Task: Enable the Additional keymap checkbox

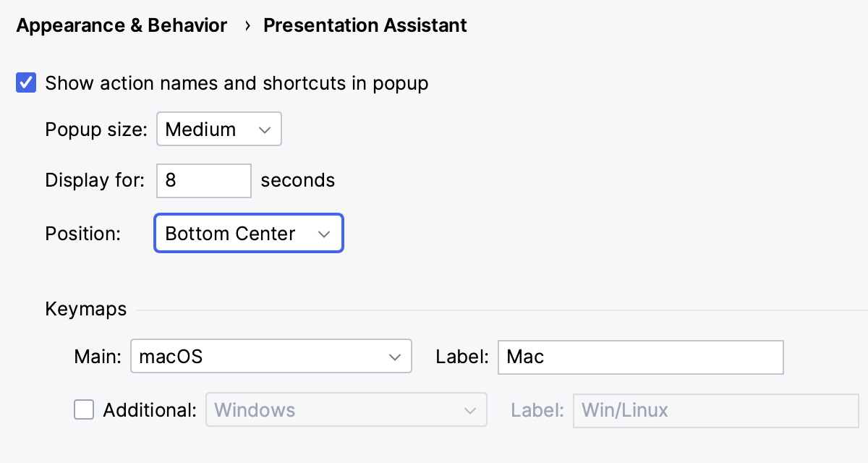Action: (84, 409)
